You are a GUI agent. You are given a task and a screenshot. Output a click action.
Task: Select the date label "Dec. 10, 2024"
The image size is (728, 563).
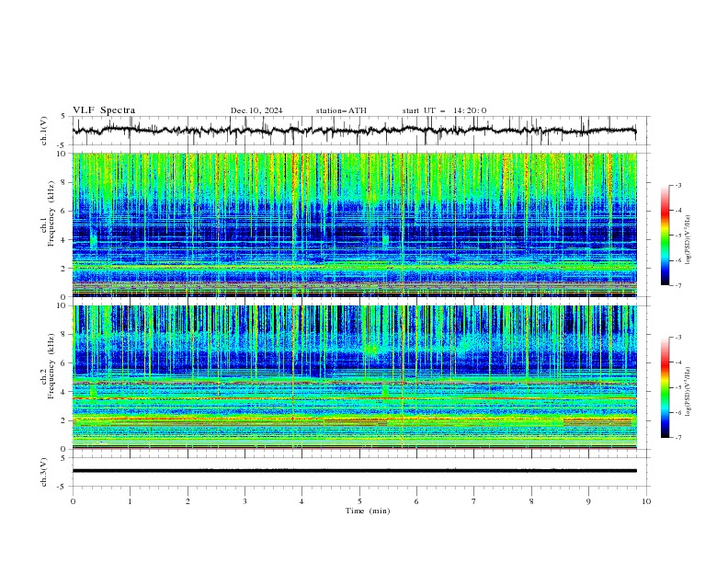tap(256, 110)
